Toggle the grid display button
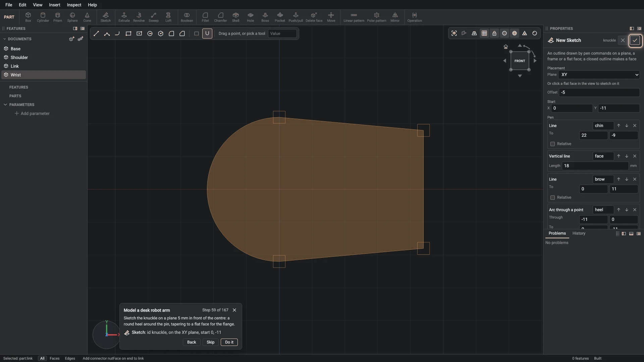This screenshot has height=362, width=644. [x=484, y=33]
